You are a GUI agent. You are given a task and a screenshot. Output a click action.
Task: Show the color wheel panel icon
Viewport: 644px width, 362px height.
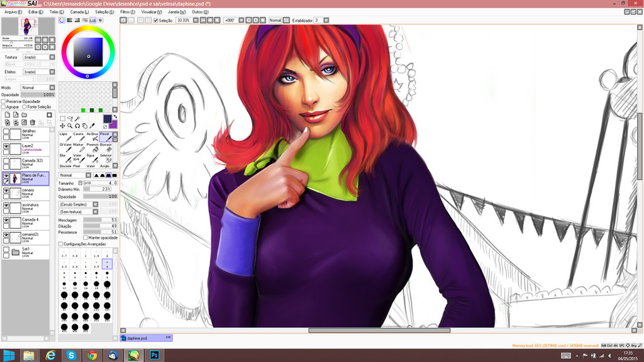tap(62, 20)
